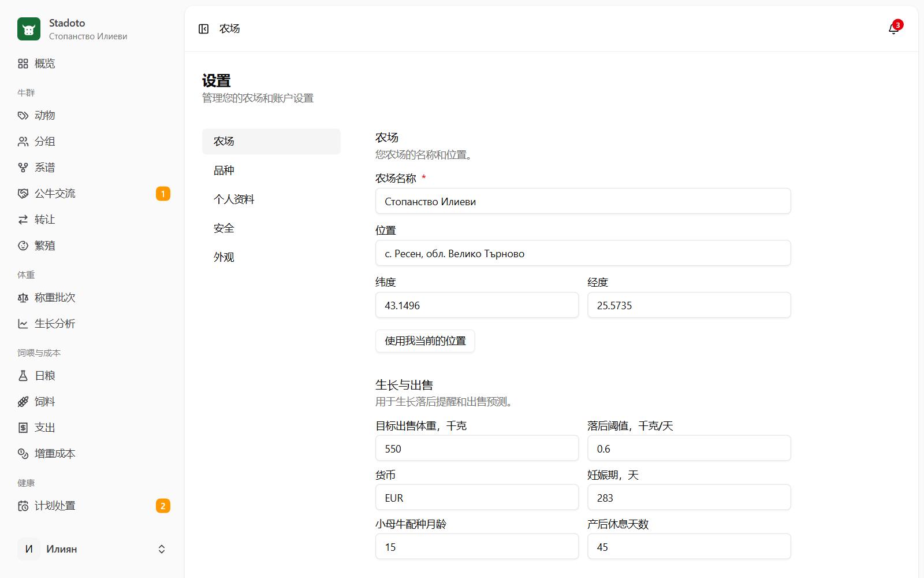Image resolution: width=924 pixels, height=578 pixels.
Task: Click the 货币 field showing EUR
Action: (x=477, y=498)
